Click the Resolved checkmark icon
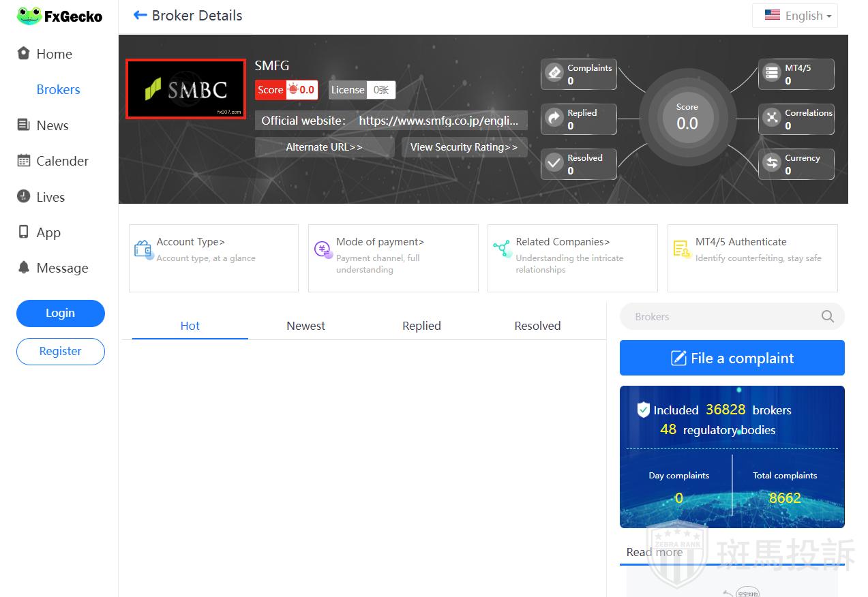The image size is (868, 597). [554, 164]
